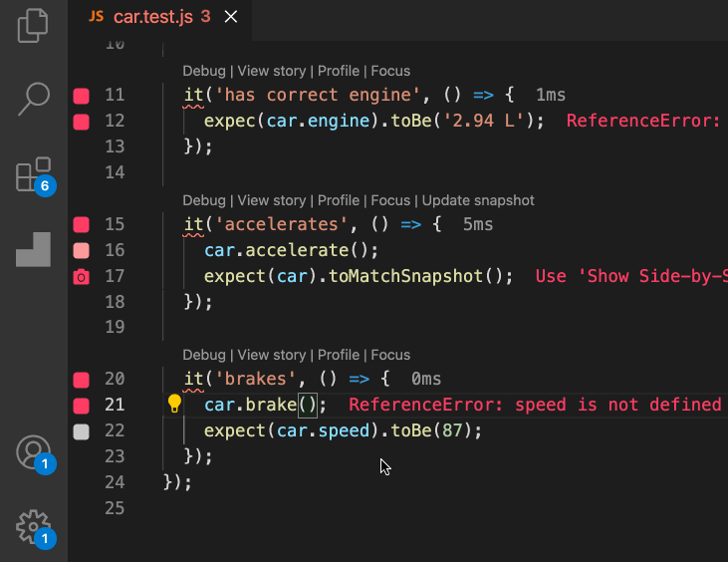Click line number 25 in the gutter
This screenshot has height=562, width=728.
115,508
